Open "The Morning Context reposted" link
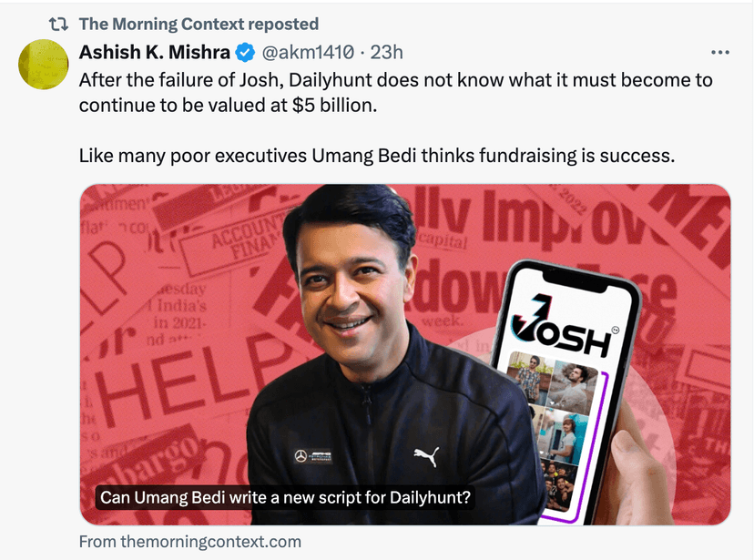Viewport: 754px width, 560px height. click(x=199, y=24)
